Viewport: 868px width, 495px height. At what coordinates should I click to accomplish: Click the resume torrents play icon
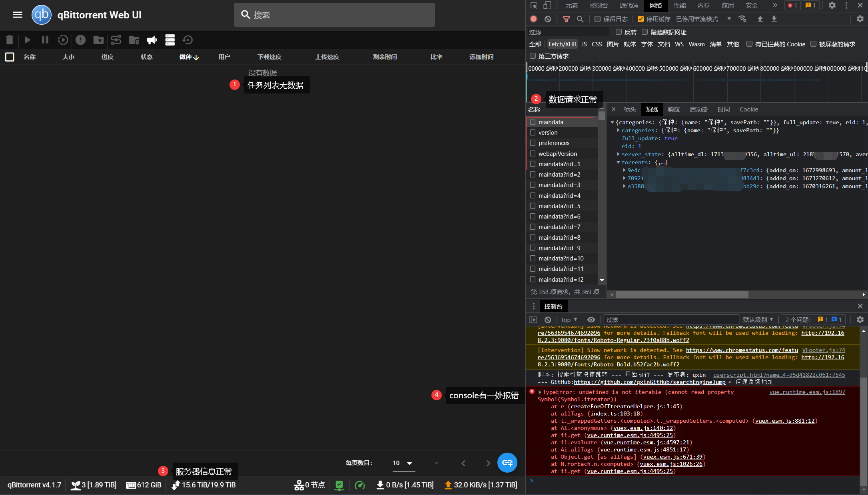click(x=27, y=40)
